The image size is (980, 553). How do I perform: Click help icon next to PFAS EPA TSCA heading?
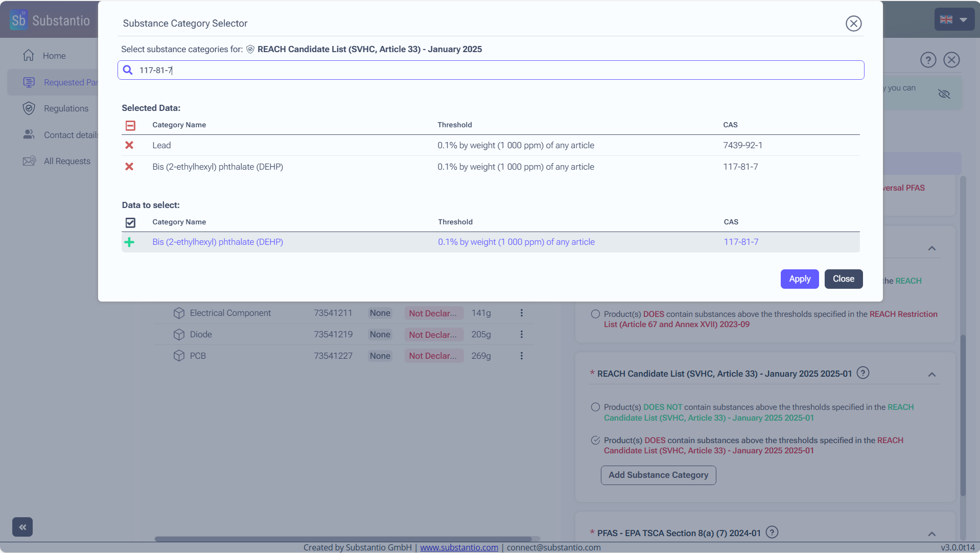tap(772, 533)
